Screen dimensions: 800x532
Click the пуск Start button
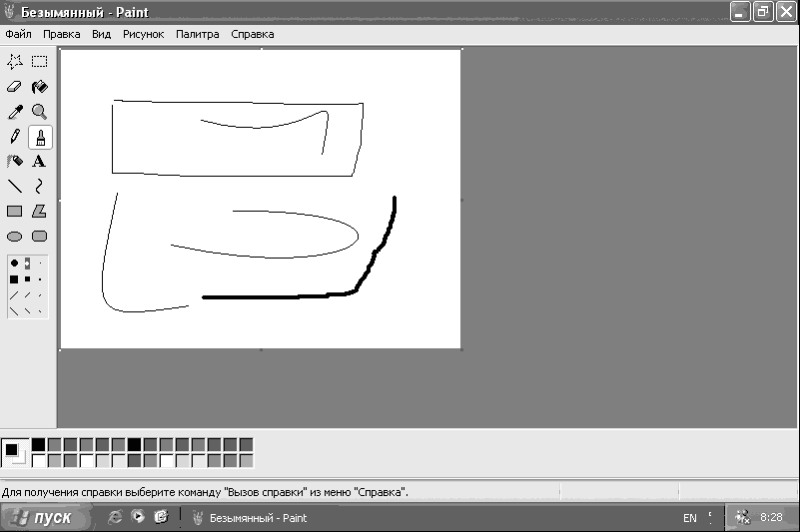(45, 518)
